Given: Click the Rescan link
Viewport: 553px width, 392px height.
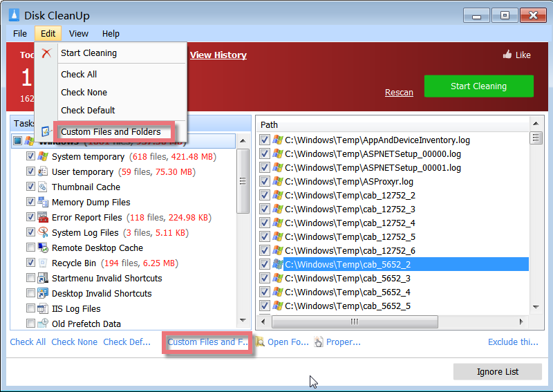Looking at the screenshot, I should point(399,93).
